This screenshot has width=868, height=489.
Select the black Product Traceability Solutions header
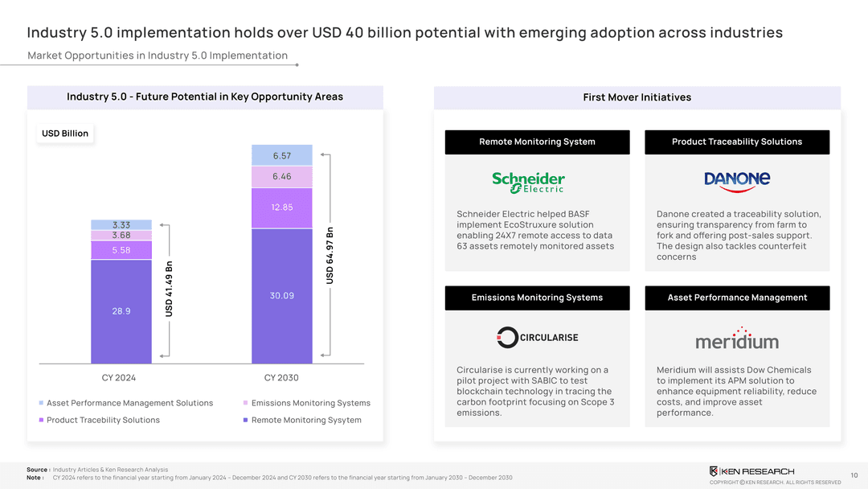737,142
